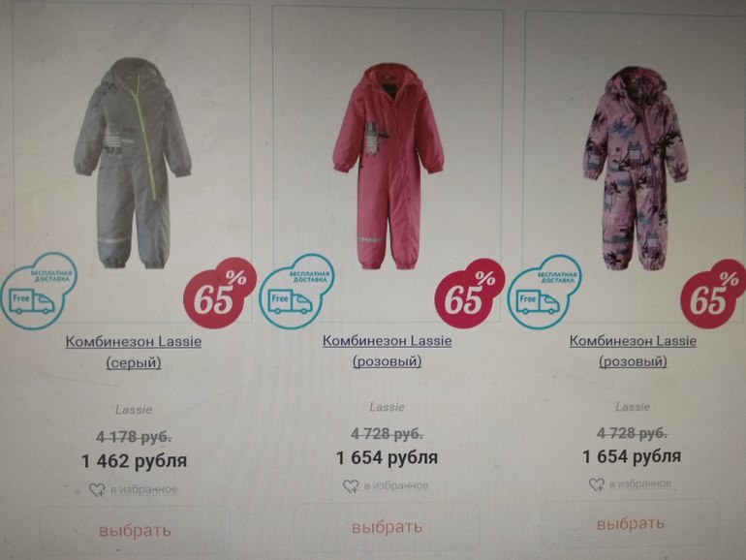
Task: Click free delivery truck badge on gray jumpsuit
Action: pos(38,292)
